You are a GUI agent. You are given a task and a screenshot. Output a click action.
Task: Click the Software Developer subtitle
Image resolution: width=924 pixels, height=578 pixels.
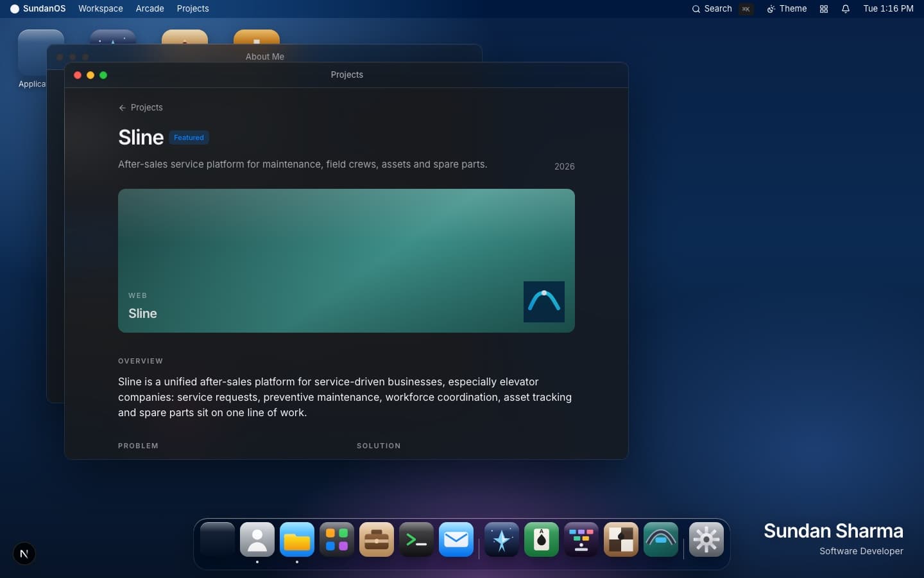coord(861,551)
